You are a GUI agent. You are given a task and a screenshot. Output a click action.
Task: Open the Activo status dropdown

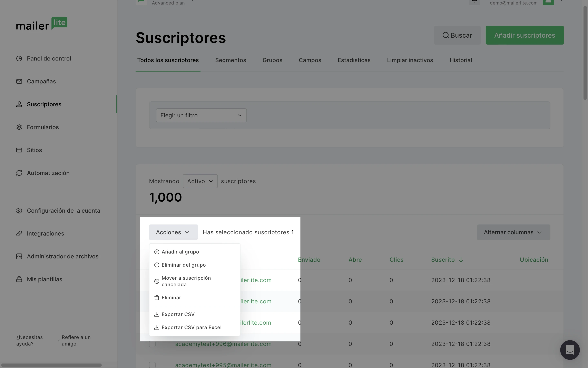point(200,181)
